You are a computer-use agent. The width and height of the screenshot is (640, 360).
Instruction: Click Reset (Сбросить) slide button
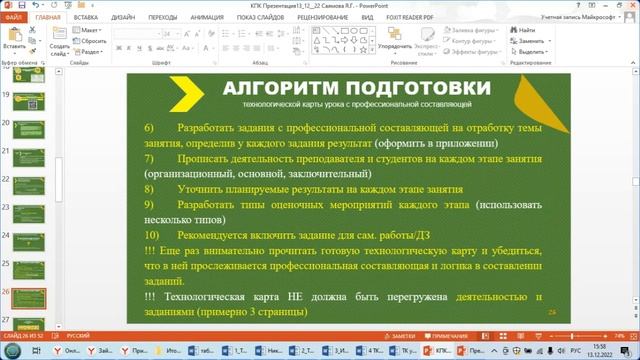click(x=90, y=41)
